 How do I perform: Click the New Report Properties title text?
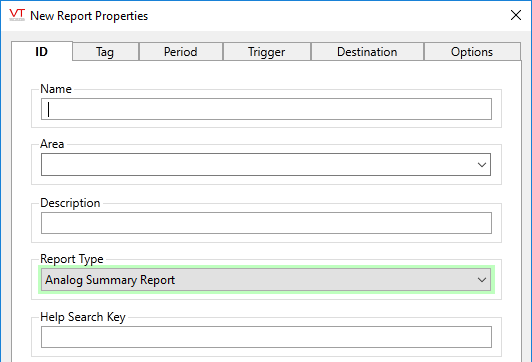click(89, 16)
